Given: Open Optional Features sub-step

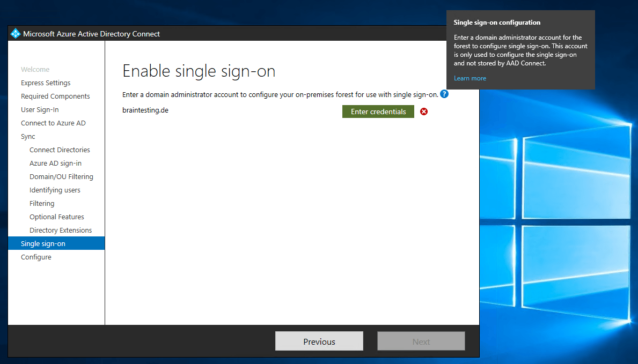Looking at the screenshot, I should [57, 217].
